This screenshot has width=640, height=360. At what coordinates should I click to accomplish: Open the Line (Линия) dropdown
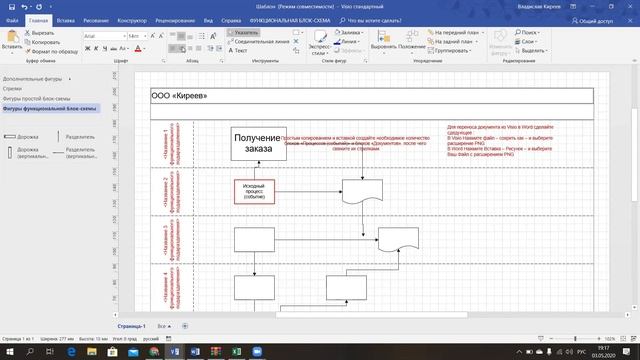[347, 41]
